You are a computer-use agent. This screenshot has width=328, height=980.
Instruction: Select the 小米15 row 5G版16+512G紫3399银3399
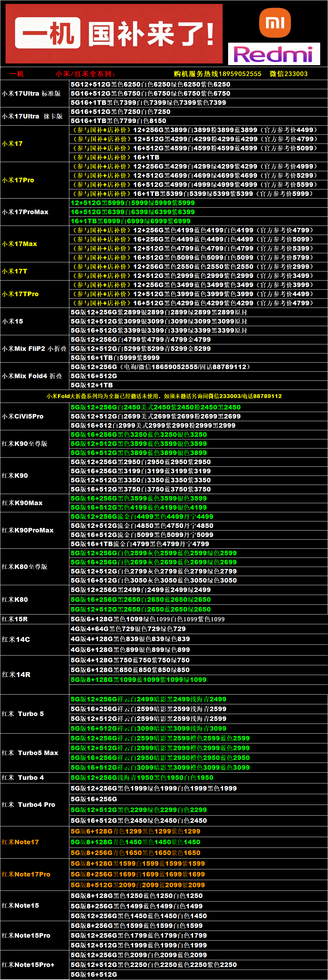(x=198, y=331)
